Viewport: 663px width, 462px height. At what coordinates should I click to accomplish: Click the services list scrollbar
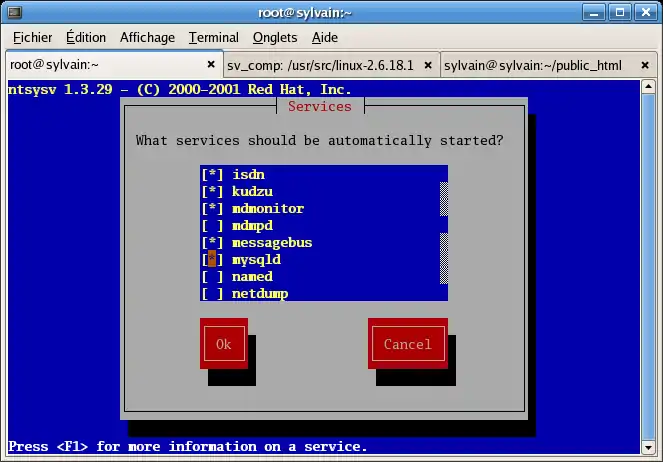tap(443, 234)
